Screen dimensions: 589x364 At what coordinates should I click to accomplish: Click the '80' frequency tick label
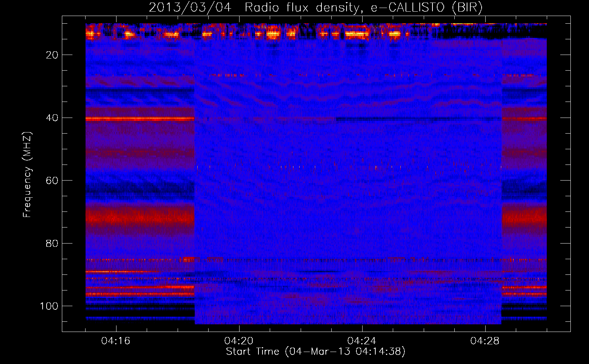(52, 244)
